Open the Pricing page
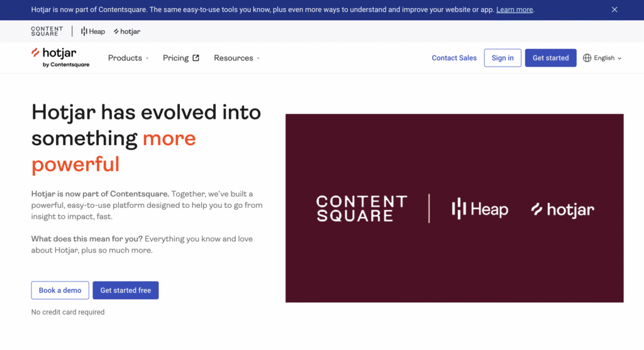This screenshot has height=350, width=644. coord(175,58)
